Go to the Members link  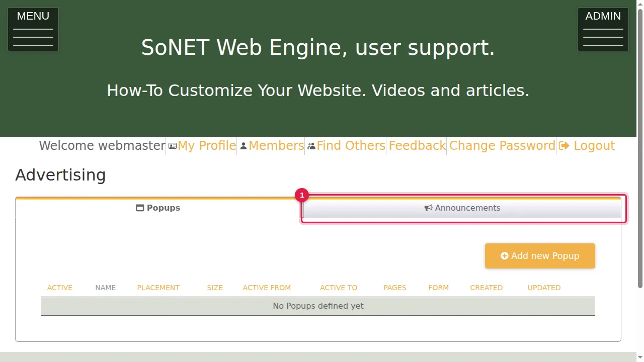coord(276,146)
